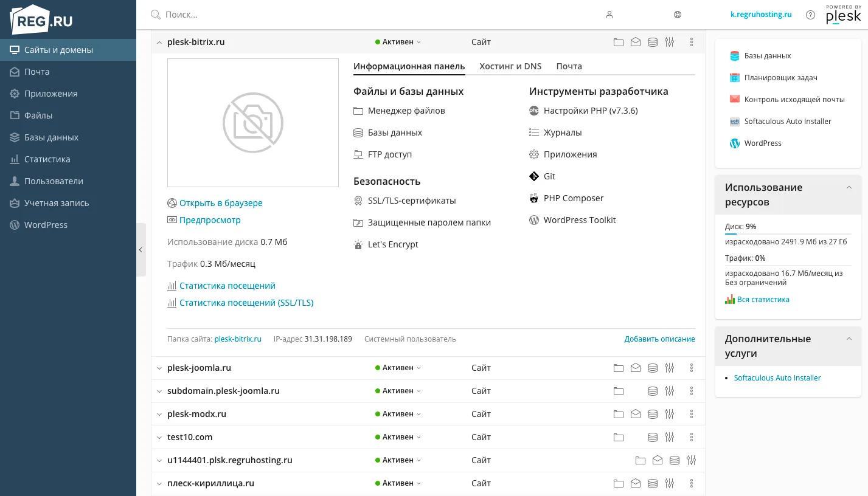Open Учетная запись in left sidebar
Viewport: 868px width, 496px height.
pos(68,203)
